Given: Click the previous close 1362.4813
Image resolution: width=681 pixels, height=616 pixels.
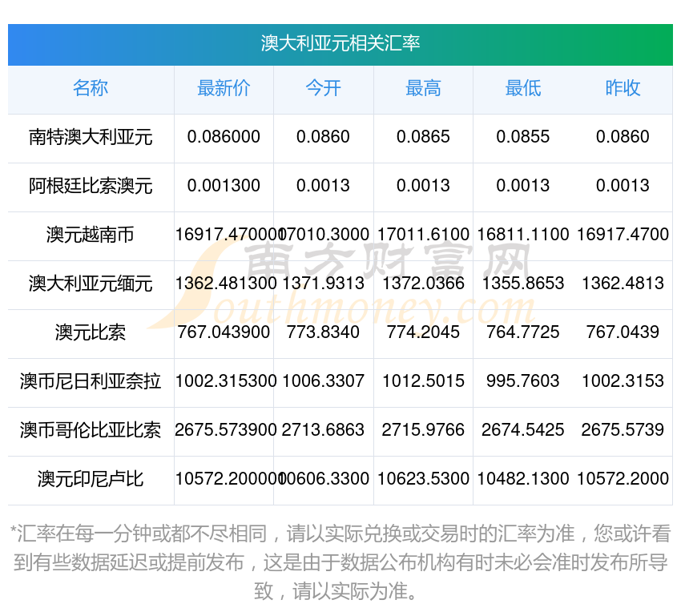Looking at the screenshot, I should pyautogui.click(x=623, y=283).
